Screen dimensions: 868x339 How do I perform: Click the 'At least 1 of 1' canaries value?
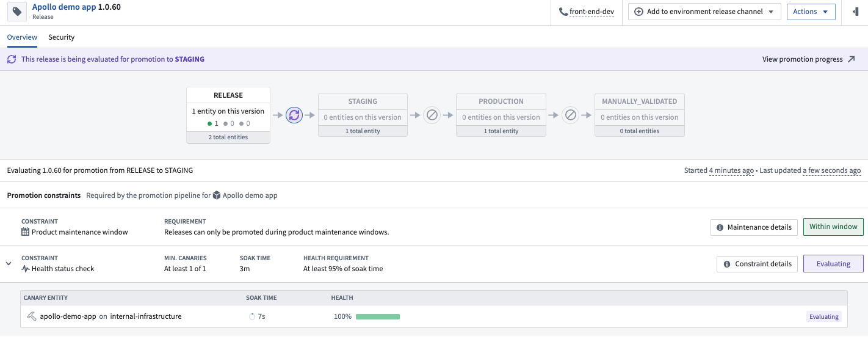185,269
